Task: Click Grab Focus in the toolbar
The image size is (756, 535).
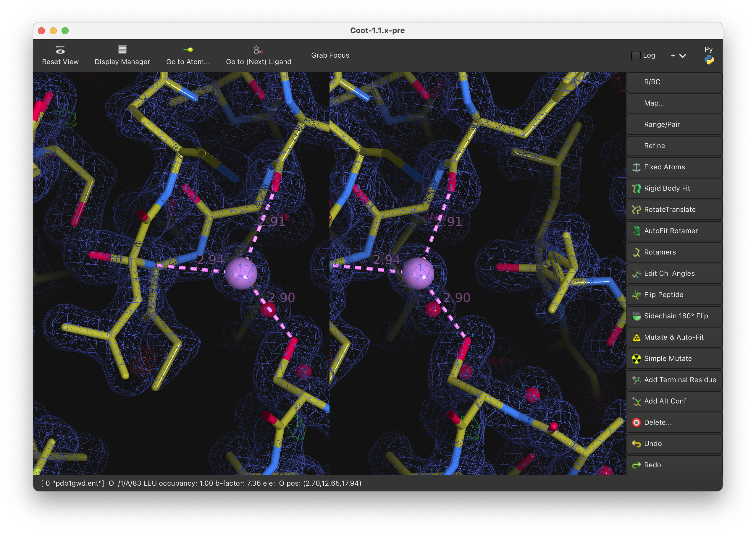Action: 330,55
